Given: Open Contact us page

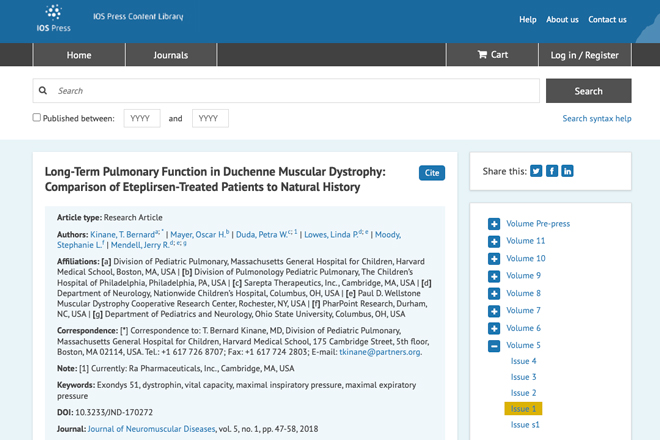Looking at the screenshot, I should click(607, 19).
